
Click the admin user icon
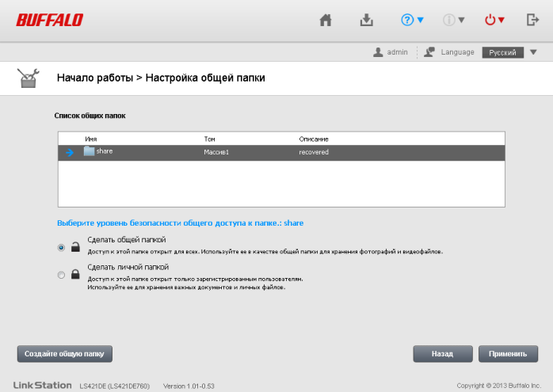pyautogui.click(x=378, y=52)
